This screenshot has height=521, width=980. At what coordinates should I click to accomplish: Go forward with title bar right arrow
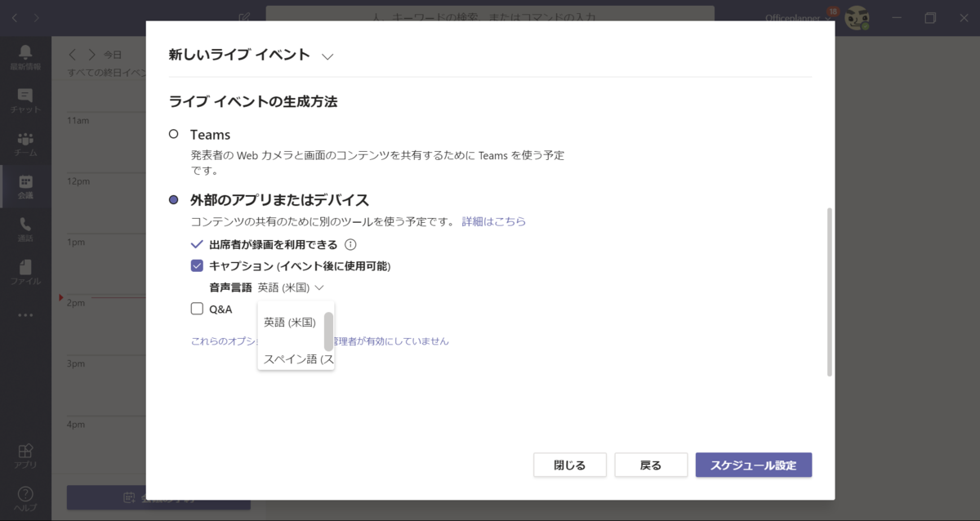[x=38, y=17]
